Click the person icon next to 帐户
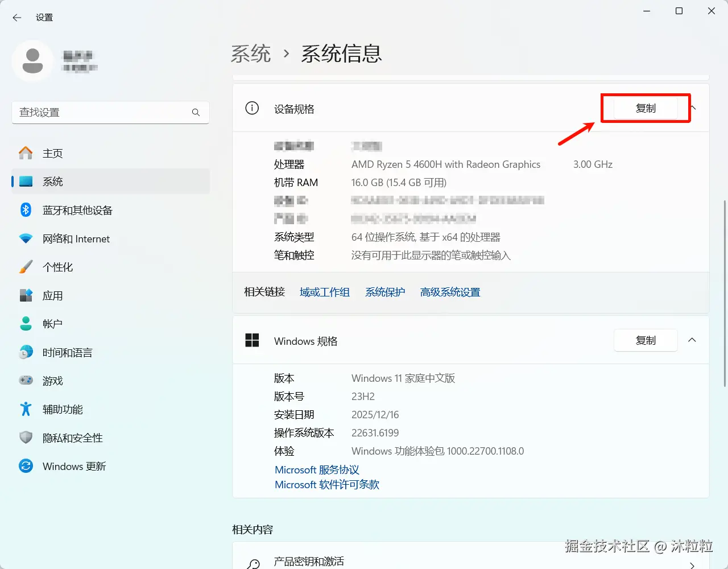 click(x=26, y=324)
